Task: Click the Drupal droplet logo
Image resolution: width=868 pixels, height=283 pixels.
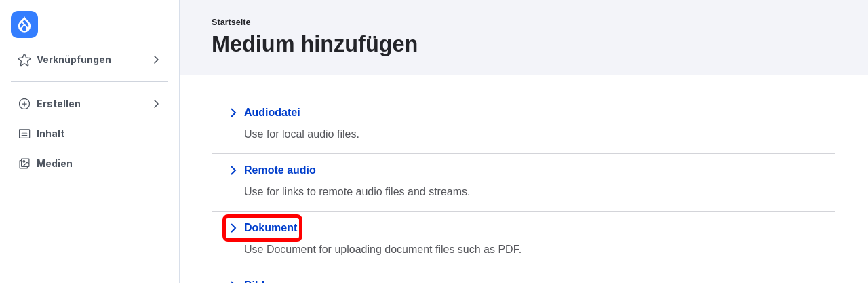Action: 24,24
